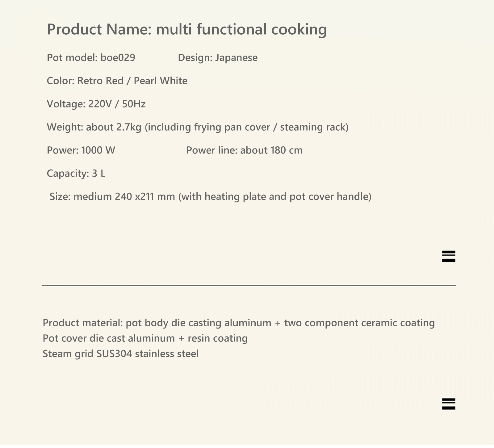Select the Pearl White color text

pyautogui.click(x=161, y=81)
